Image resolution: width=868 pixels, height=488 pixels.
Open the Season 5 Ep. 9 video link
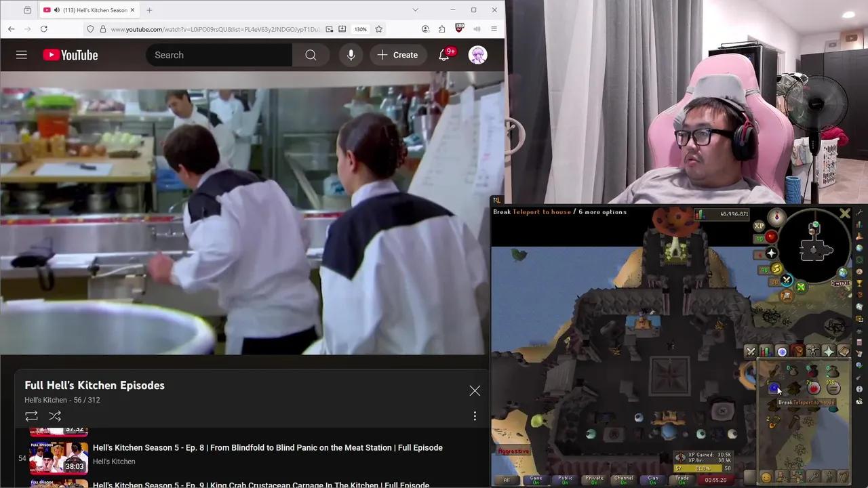261,485
